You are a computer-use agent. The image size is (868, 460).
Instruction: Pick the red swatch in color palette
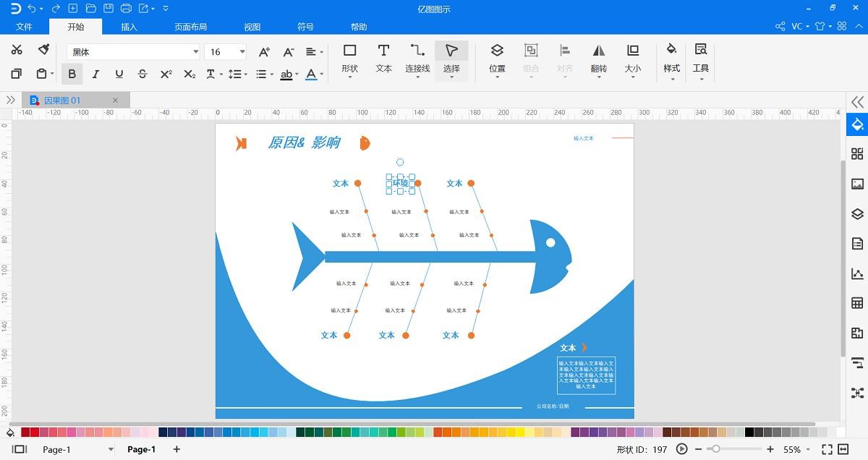coord(35,433)
